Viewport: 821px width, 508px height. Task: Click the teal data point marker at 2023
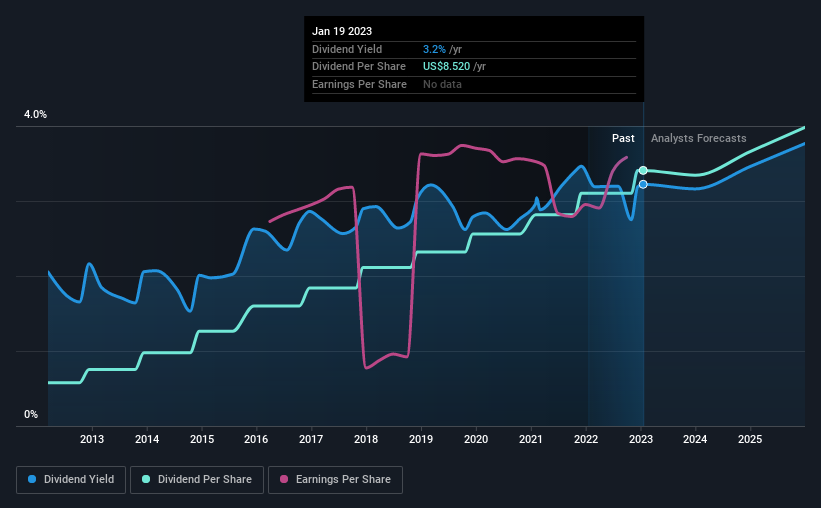point(643,170)
